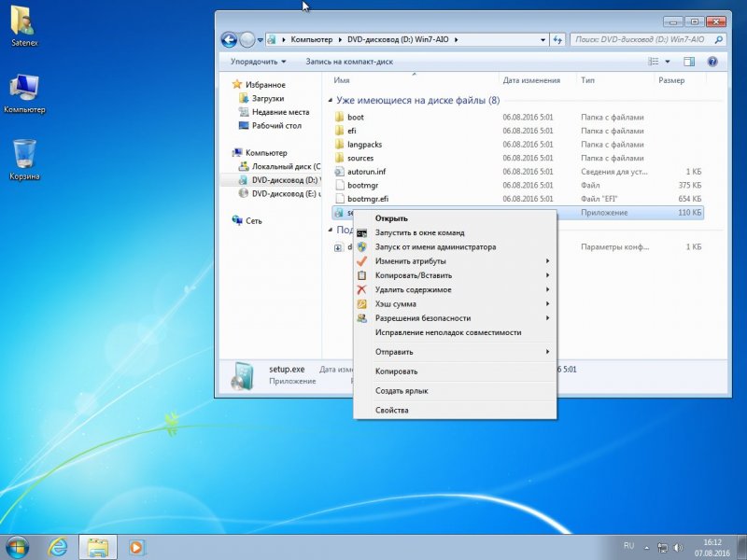This screenshot has height=560, width=747.
Task: Open the Хэш сумма submenu
Action: [x=455, y=304]
